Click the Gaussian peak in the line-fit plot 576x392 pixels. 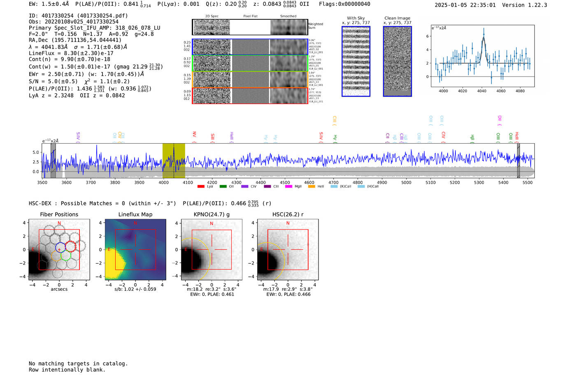[x=483, y=38]
